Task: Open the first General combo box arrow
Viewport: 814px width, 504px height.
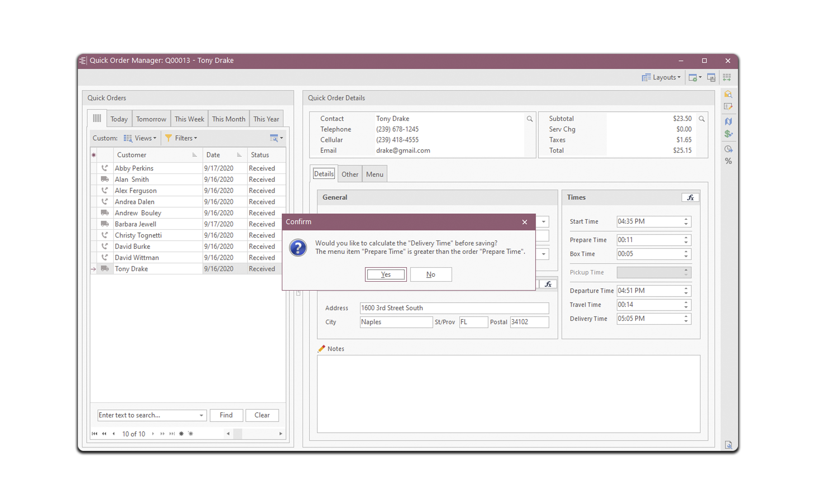Action: point(543,222)
